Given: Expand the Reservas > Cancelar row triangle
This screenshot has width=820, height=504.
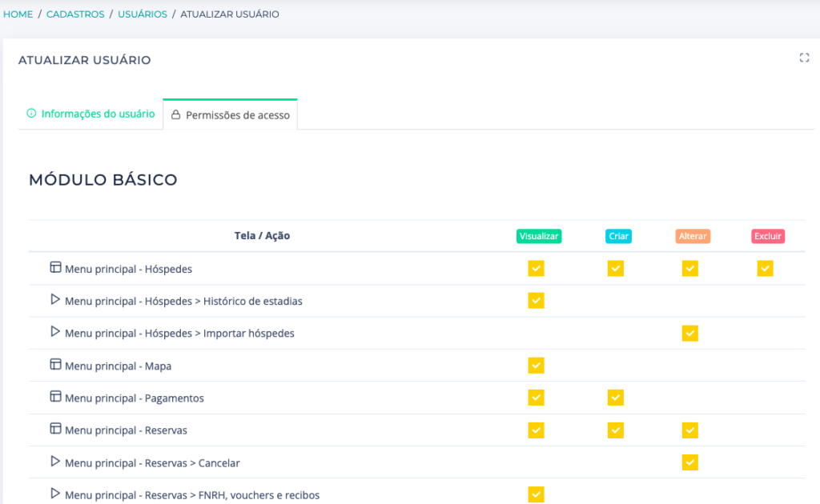Looking at the screenshot, I should coord(55,461).
